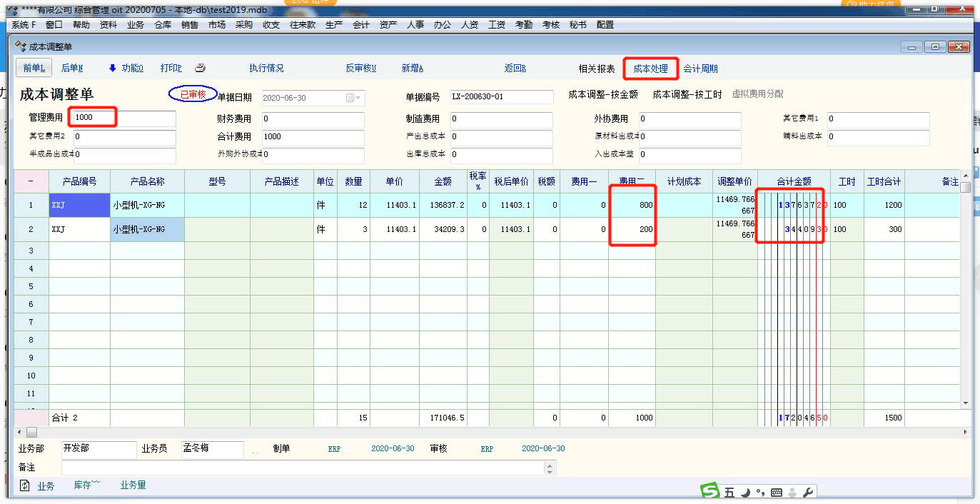Go to previous document with 前单L

tap(34, 69)
